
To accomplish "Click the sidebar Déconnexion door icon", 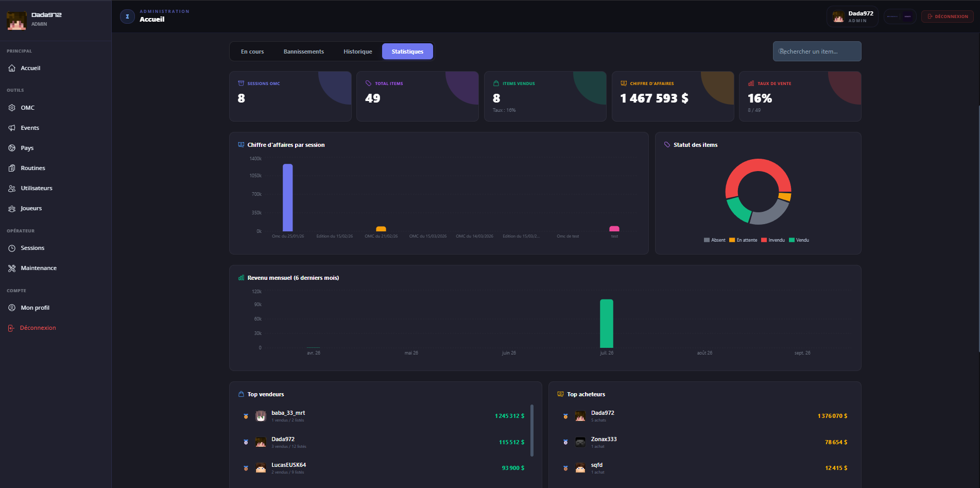I will pyautogui.click(x=11, y=328).
